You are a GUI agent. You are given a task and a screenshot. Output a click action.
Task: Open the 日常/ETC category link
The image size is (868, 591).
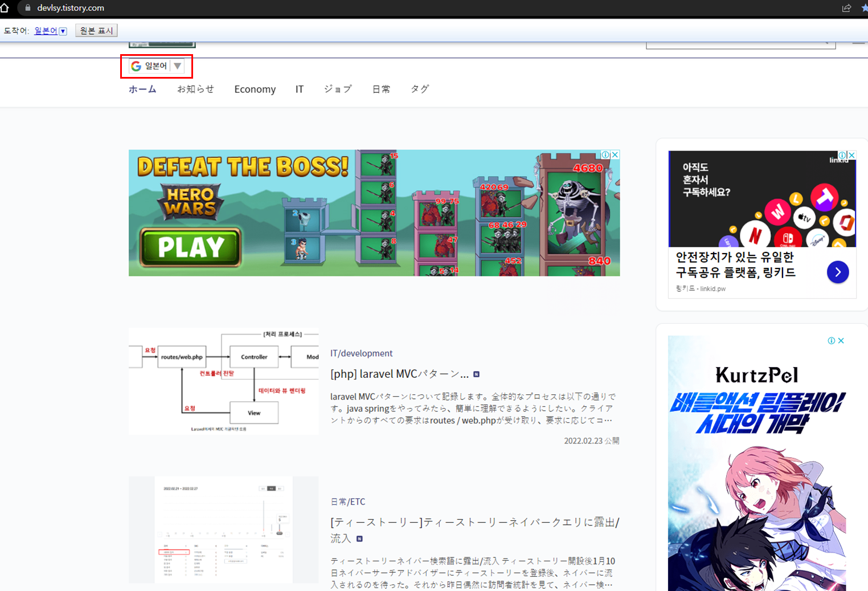(x=347, y=502)
